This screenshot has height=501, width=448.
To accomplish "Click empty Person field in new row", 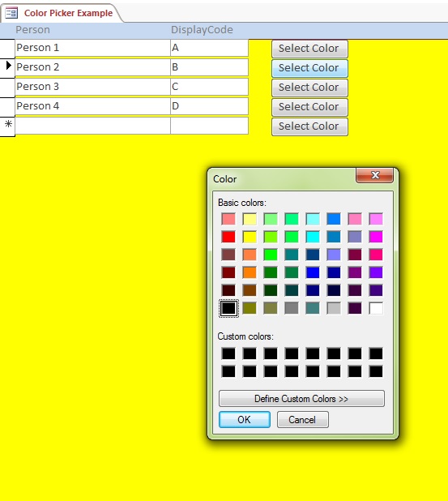I will [92, 126].
